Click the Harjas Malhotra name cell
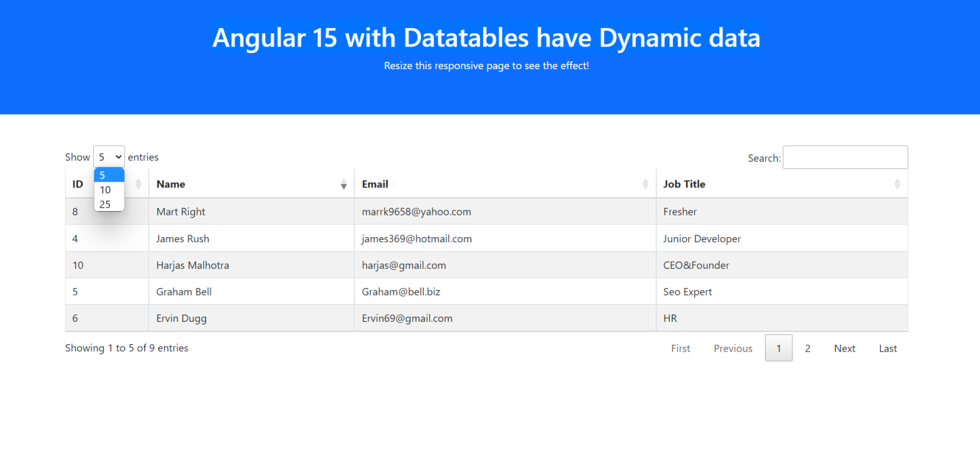The height and width of the screenshot is (457, 980). click(x=193, y=265)
